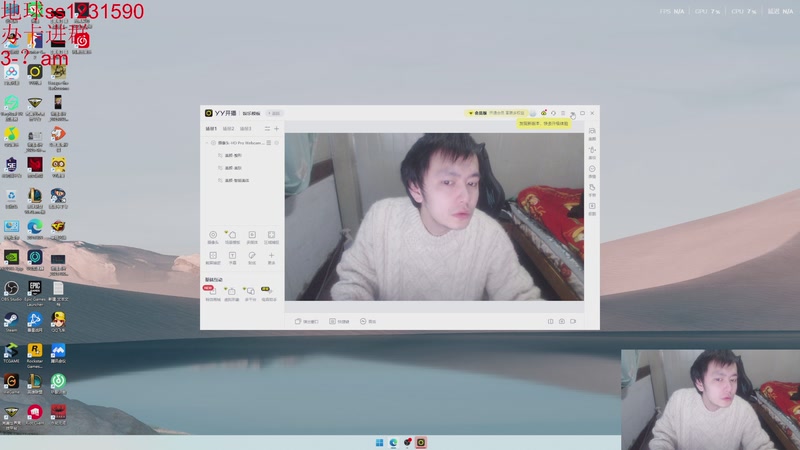Image resolution: width=800 pixels, height=450 pixels.
Task: Open the multi-platform streaming tool
Action: point(251,293)
